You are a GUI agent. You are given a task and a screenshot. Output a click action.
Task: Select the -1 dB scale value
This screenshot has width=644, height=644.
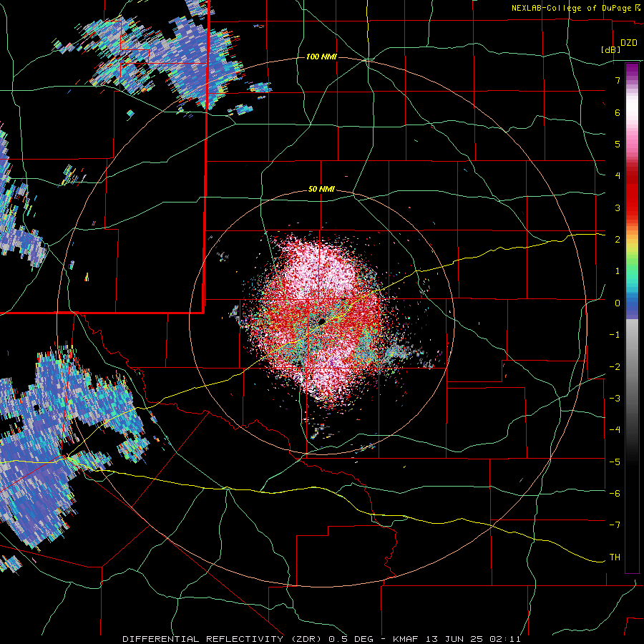click(615, 335)
